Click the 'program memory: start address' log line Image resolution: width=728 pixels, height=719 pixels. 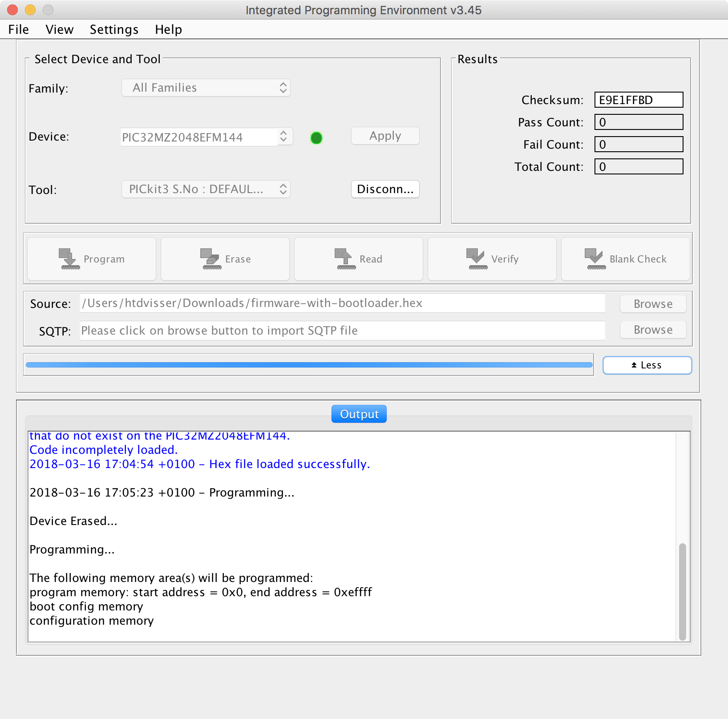point(201,592)
